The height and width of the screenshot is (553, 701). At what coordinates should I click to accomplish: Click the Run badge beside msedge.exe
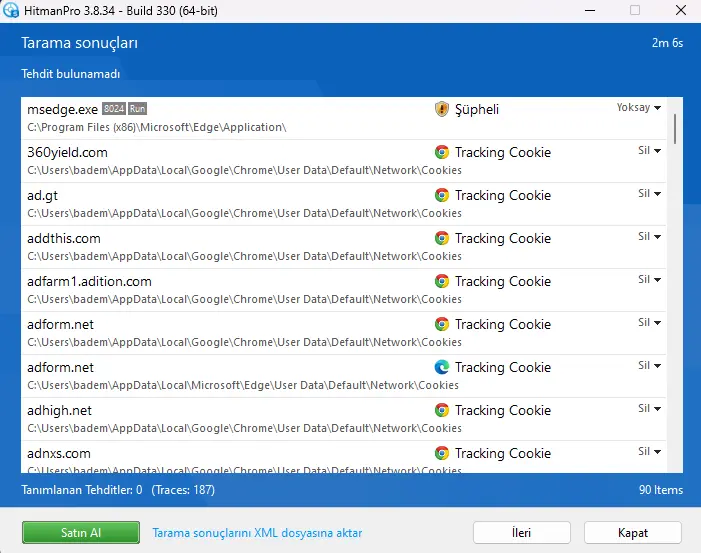coord(137,109)
